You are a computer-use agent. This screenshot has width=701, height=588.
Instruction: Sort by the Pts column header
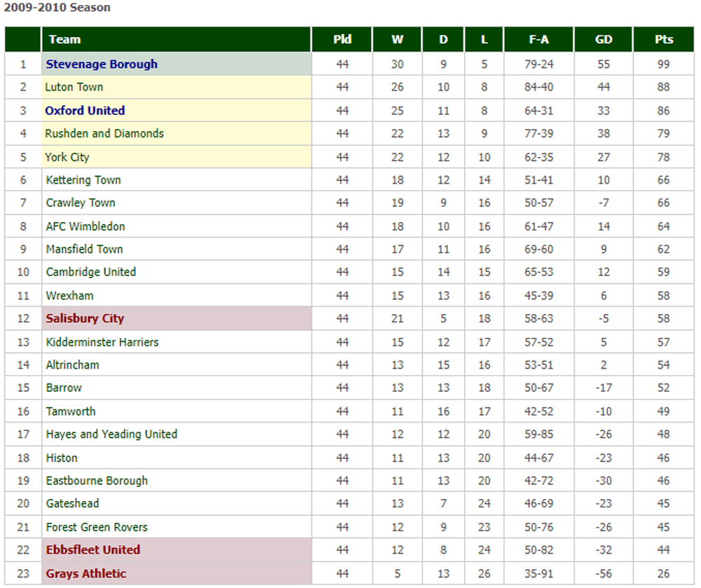[663, 39]
